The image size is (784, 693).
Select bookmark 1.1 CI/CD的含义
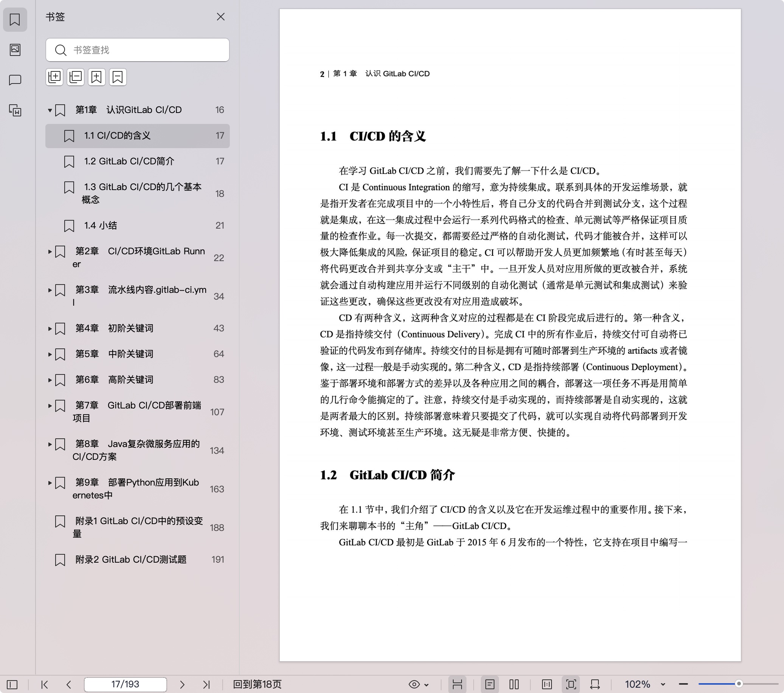tap(137, 136)
